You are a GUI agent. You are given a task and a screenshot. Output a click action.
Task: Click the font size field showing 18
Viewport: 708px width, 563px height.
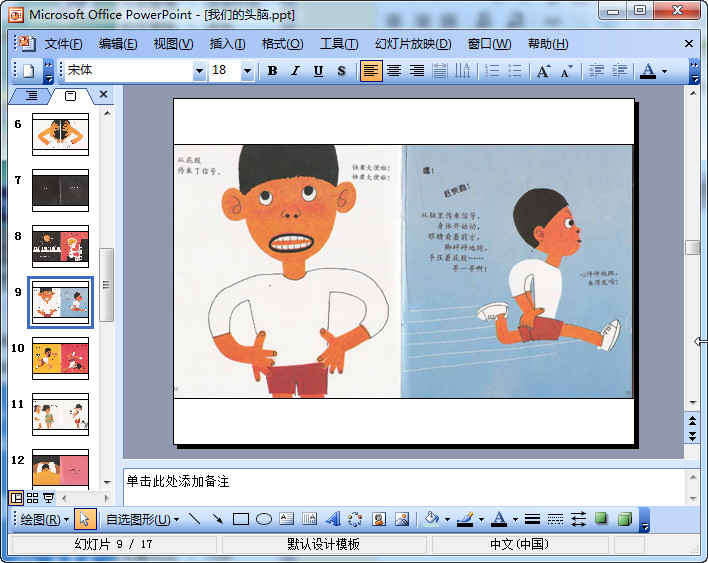point(225,70)
